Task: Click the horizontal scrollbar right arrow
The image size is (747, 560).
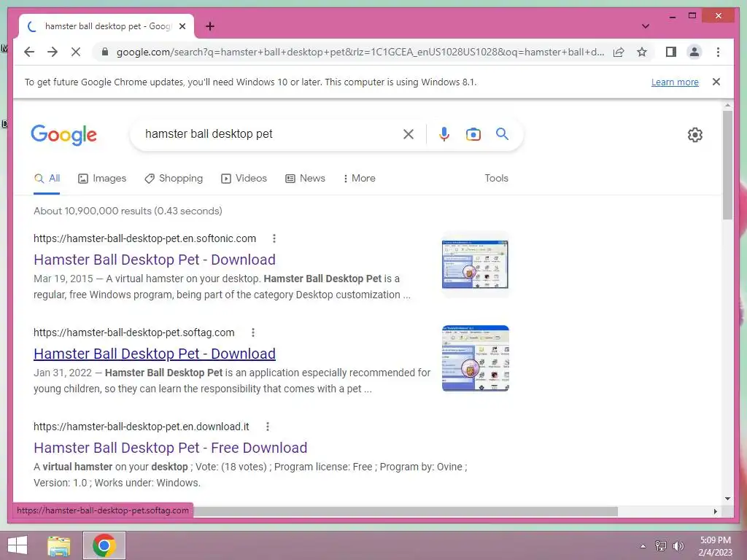Action: (715, 511)
